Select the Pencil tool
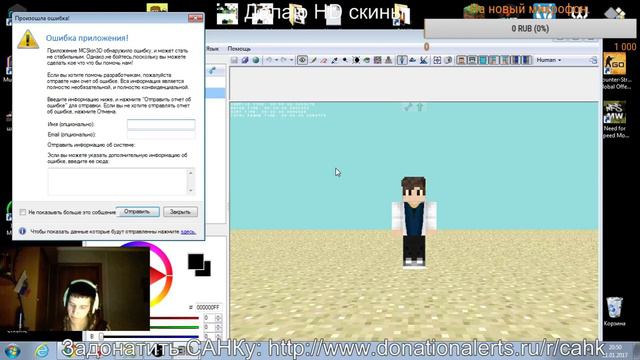This screenshot has height=360, width=640. tap(313, 60)
